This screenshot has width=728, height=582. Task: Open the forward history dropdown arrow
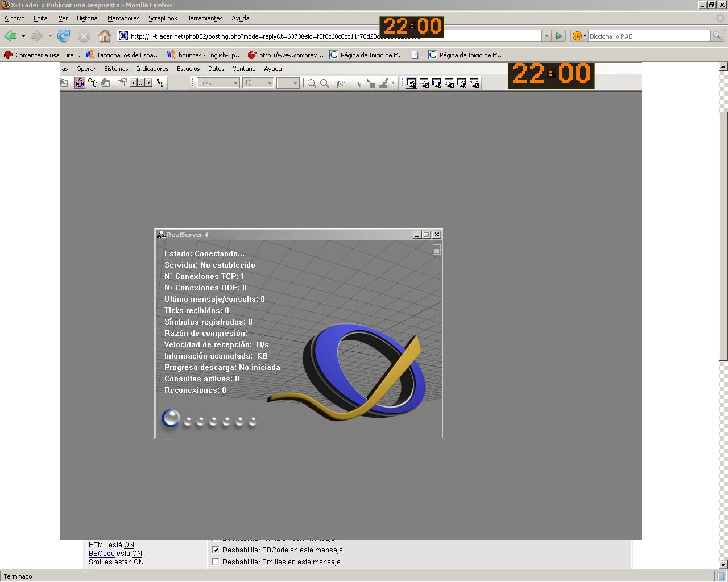pos(50,36)
